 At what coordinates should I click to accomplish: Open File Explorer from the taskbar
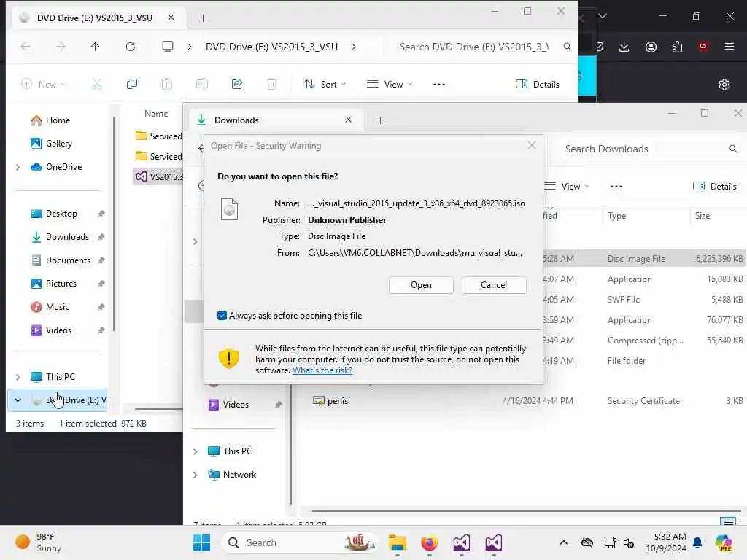coord(397,542)
